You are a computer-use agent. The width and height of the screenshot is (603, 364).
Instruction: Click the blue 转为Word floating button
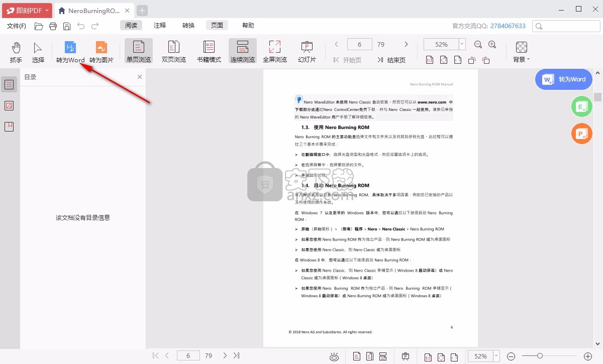[564, 79]
